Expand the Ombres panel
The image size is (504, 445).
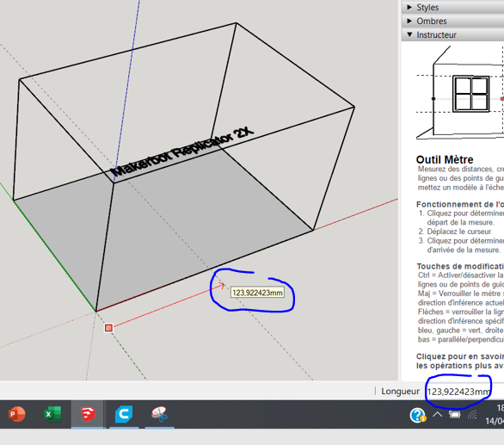(x=452, y=21)
